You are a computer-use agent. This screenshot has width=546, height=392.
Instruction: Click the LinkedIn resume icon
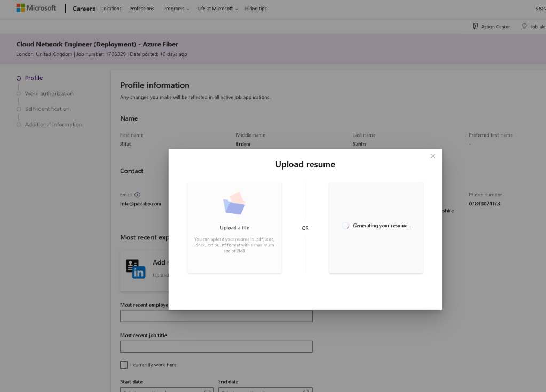click(136, 269)
